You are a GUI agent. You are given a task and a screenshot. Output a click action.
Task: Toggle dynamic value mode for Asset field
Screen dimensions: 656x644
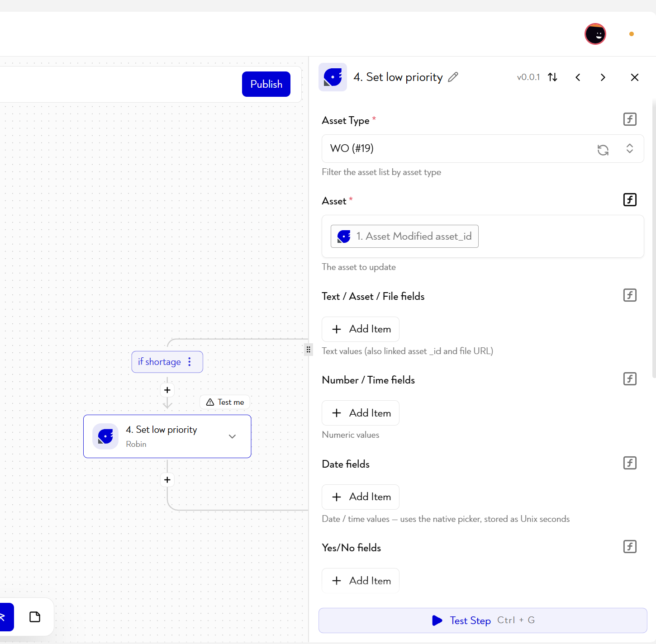[x=630, y=200]
